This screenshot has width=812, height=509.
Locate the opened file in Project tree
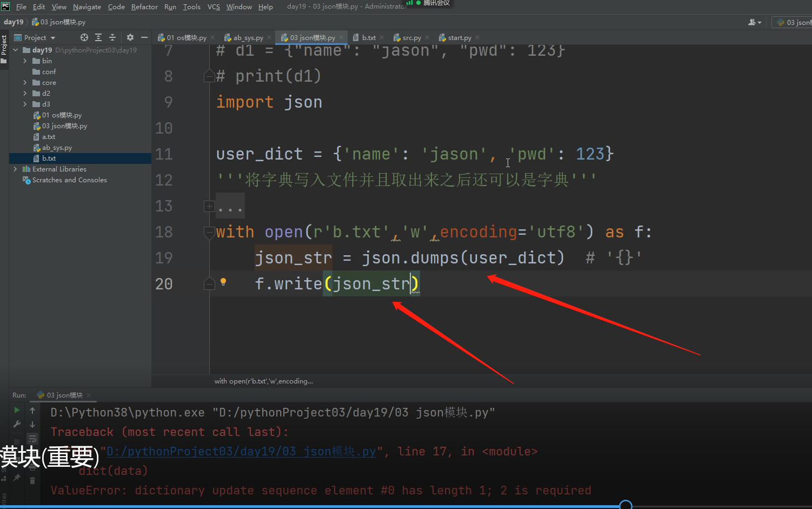(x=84, y=37)
